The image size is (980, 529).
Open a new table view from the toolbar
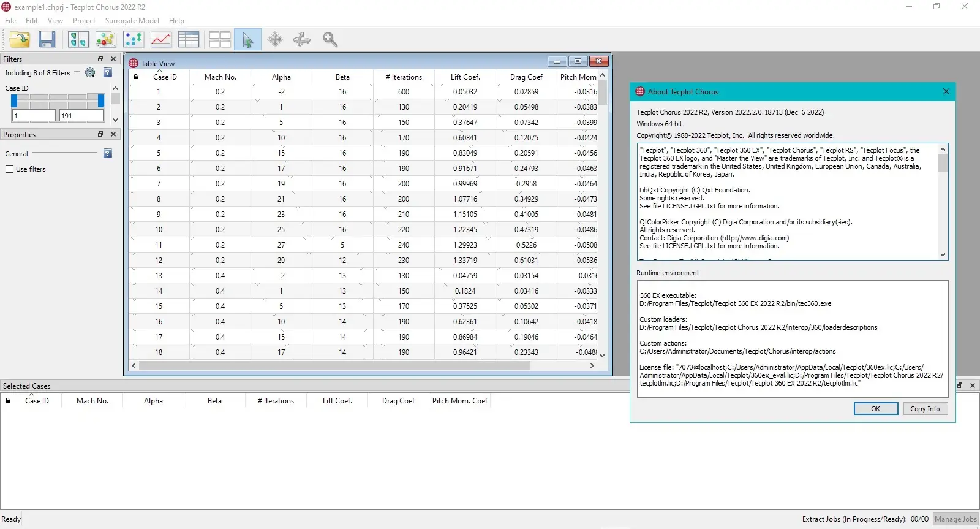coord(189,39)
